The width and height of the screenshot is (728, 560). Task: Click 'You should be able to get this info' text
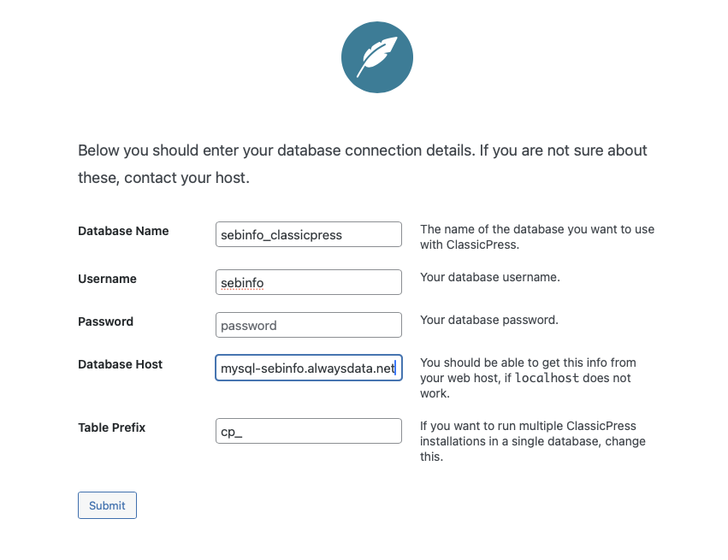click(528, 363)
